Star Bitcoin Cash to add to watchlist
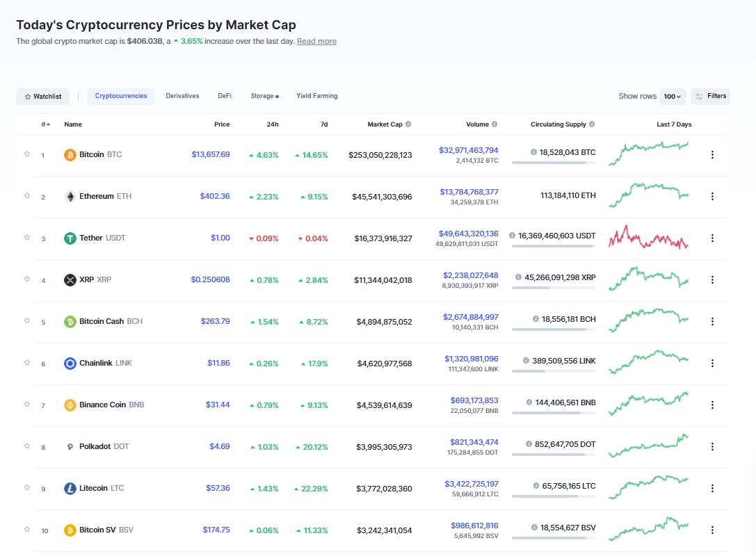756x554 pixels. coord(27,321)
